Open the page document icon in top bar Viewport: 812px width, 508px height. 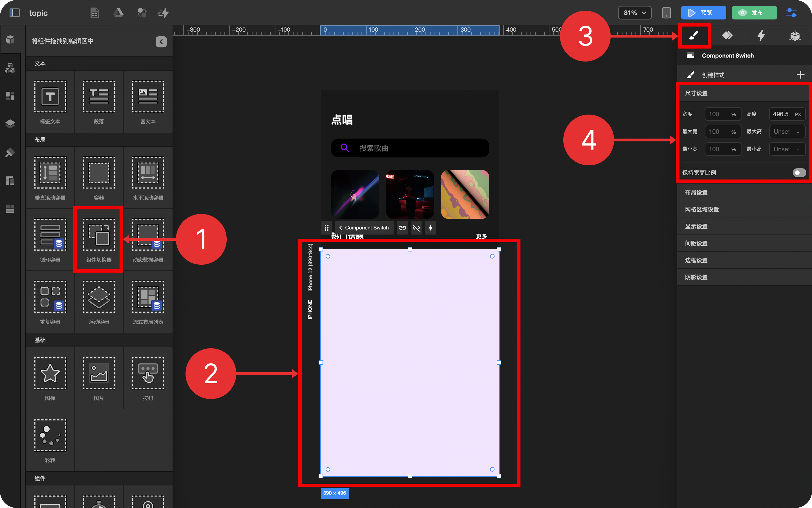(x=95, y=13)
